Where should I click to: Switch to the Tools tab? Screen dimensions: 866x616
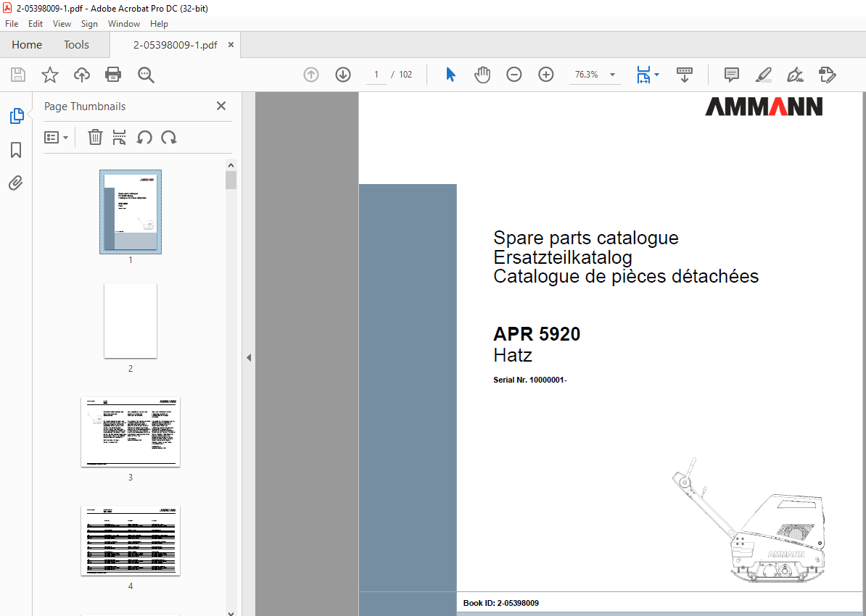[76, 45]
